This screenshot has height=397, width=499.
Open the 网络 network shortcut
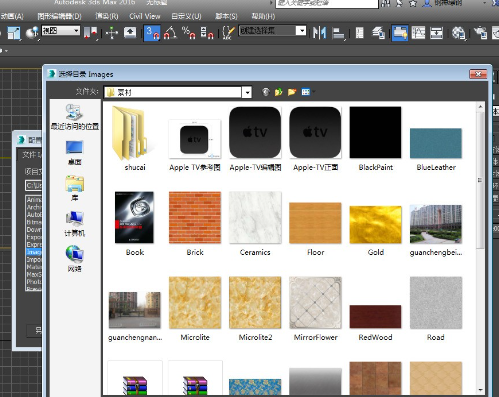[x=75, y=259]
